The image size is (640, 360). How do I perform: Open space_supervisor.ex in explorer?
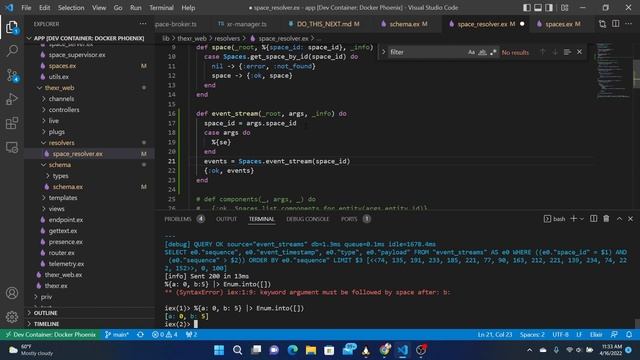pos(77,55)
